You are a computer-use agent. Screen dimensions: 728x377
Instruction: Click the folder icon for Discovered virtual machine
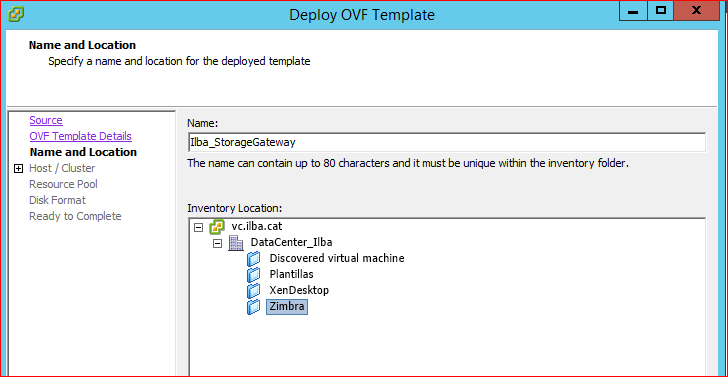pyautogui.click(x=254, y=259)
